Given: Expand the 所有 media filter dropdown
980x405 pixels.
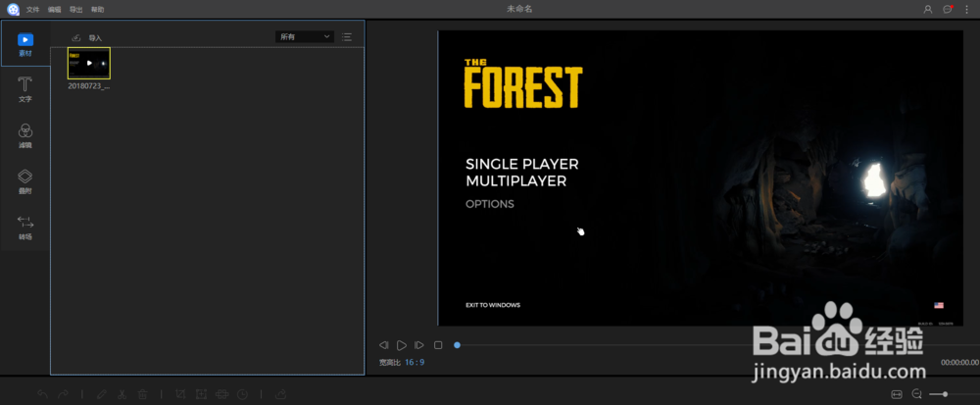Looking at the screenshot, I should pos(305,37).
